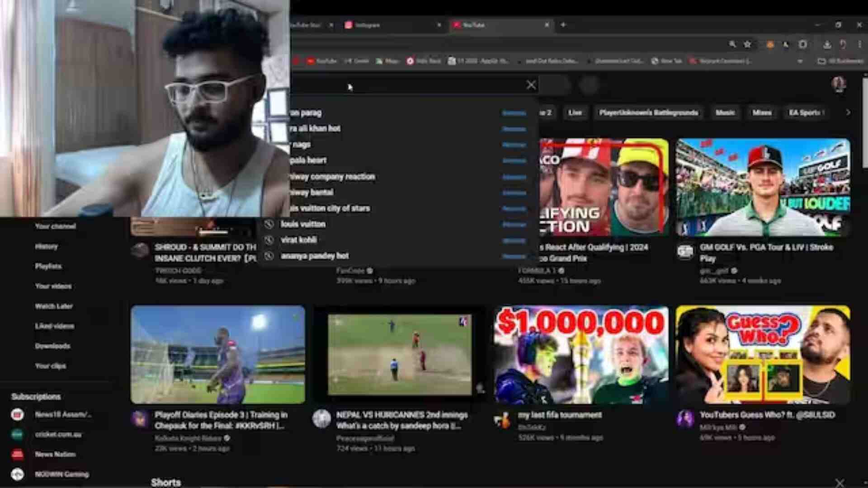Switch to the Instagram tab
This screenshot has height=488, width=868.
tap(392, 25)
